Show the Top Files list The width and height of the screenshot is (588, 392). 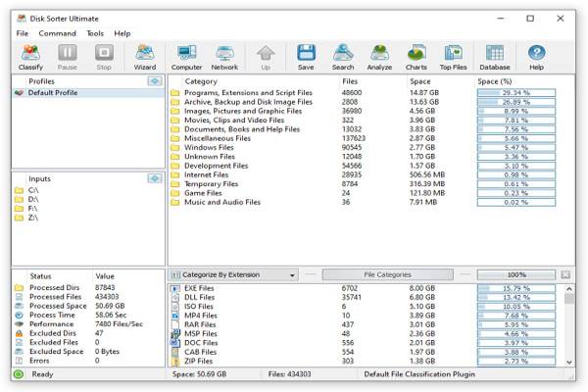click(x=453, y=57)
